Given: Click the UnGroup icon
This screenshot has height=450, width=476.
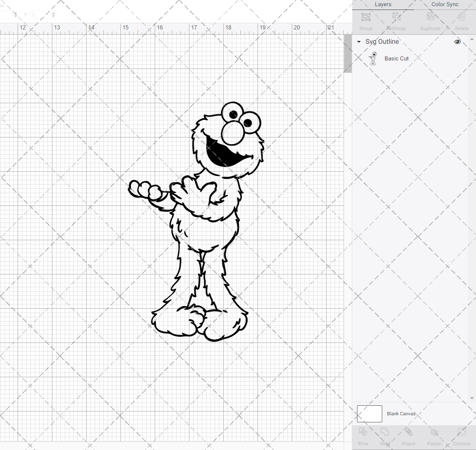Looking at the screenshot, I should (396, 20).
